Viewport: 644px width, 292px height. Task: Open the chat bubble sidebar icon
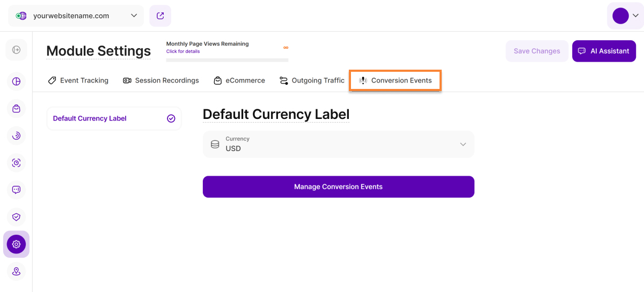[x=16, y=189]
